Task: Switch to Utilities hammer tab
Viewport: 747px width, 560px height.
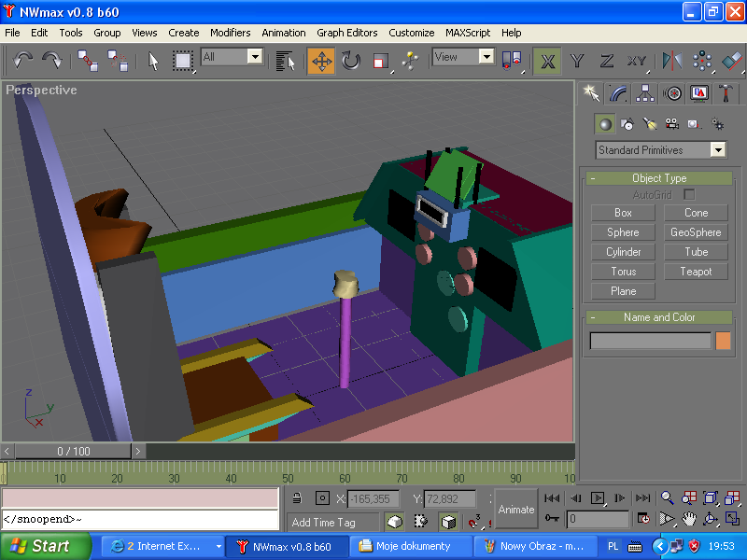Action: [x=726, y=92]
